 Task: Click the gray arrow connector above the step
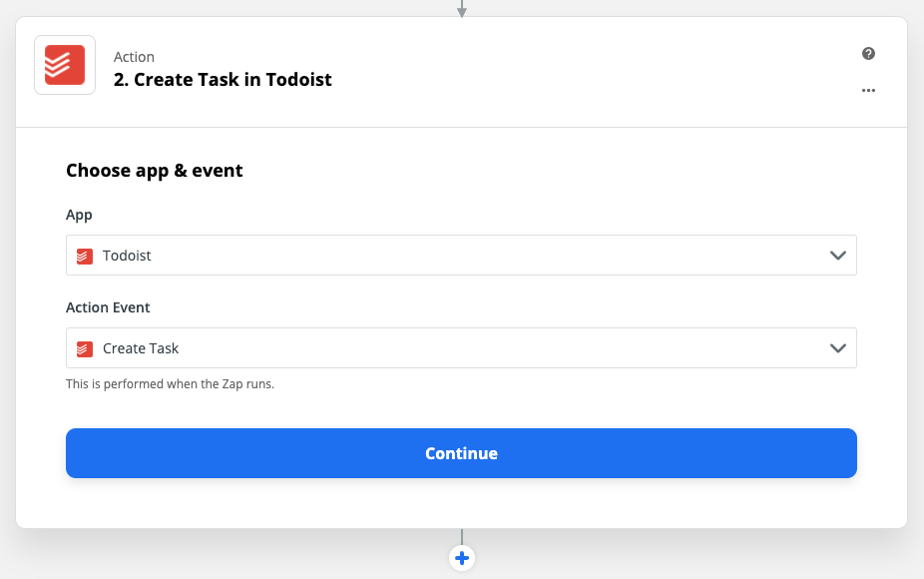pos(461,8)
